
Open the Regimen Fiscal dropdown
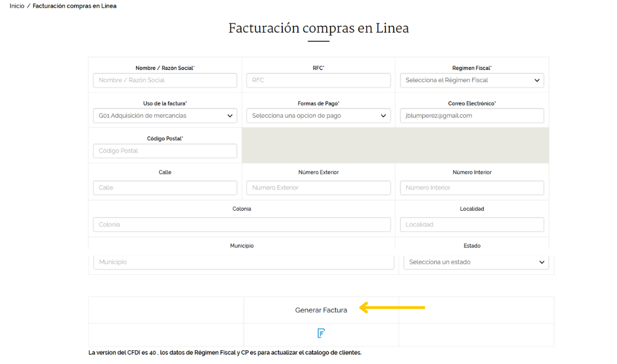click(471, 81)
